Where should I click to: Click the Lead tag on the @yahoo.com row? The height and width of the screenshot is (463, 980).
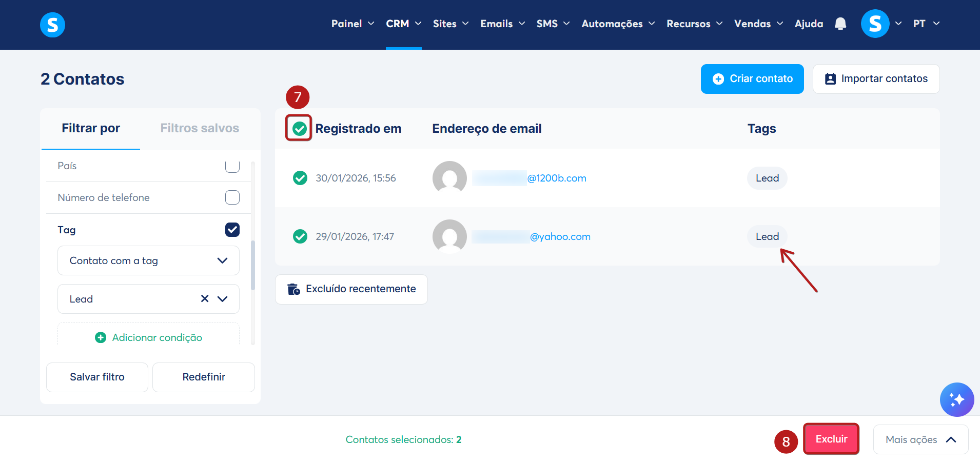[x=767, y=236]
